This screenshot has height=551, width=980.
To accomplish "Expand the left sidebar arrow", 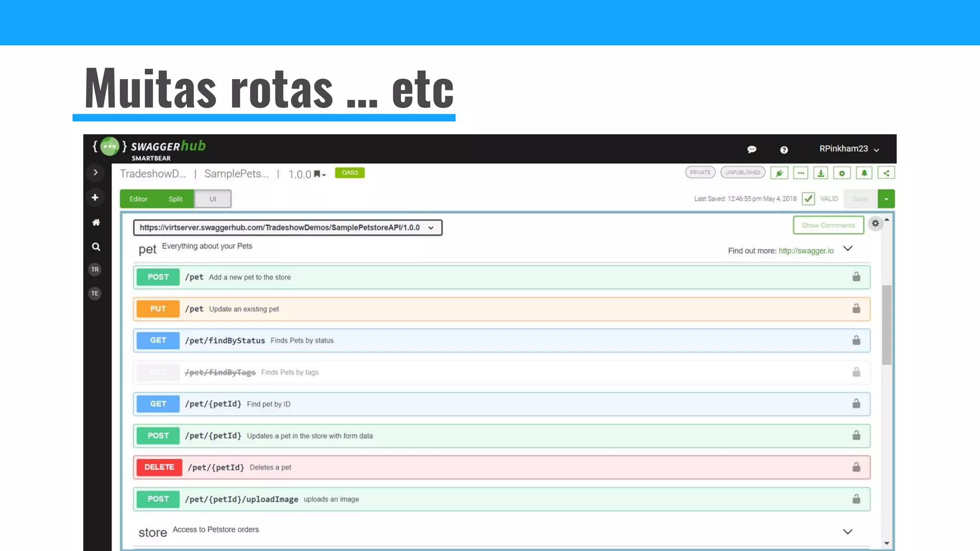I will pos(95,173).
